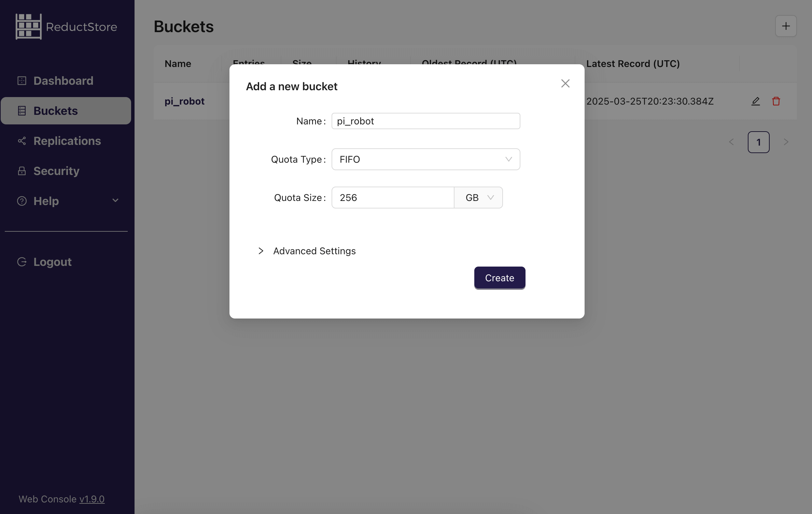Collapse the Help menu chevron

click(x=115, y=201)
